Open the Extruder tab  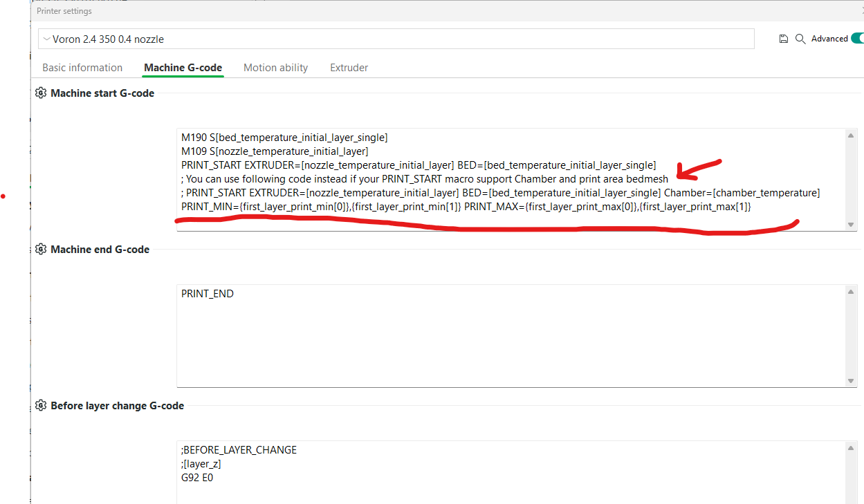349,67
